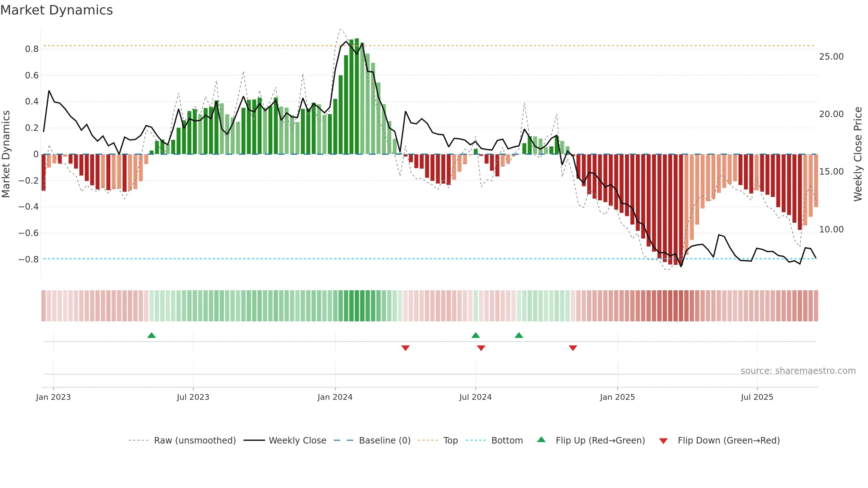Click the darkest red heat strip cell near Mar 2025
Screen dimensions: 868x488
point(676,306)
